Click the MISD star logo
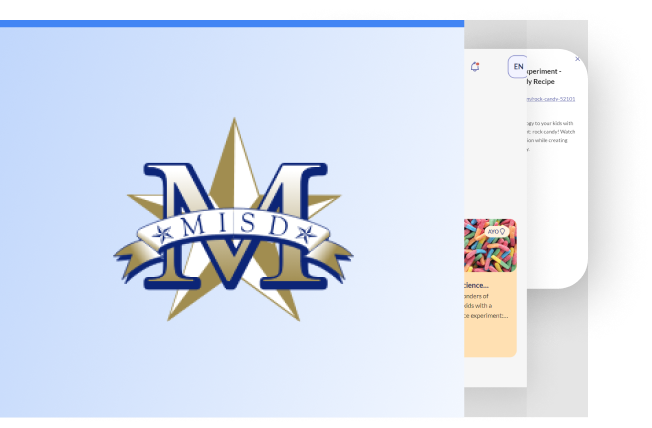Screen dimensions: 652x428 click(233, 220)
